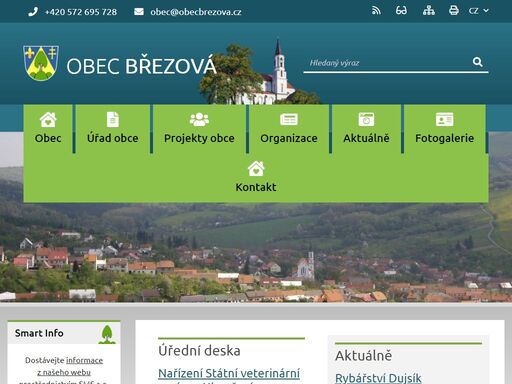
Task: Open the sitemap icon
Action: 429,11
